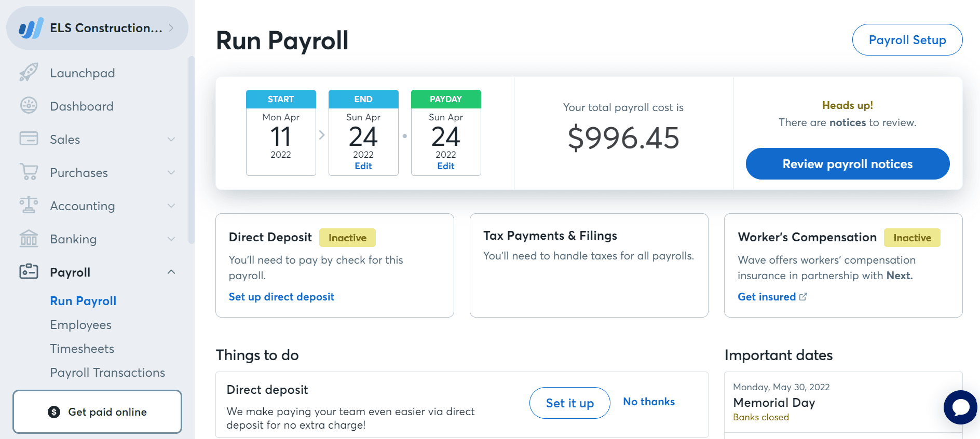The width and height of the screenshot is (980, 439).
Task: Go to Dashboard in sidebar
Action: pyautogui.click(x=81, y=106)
